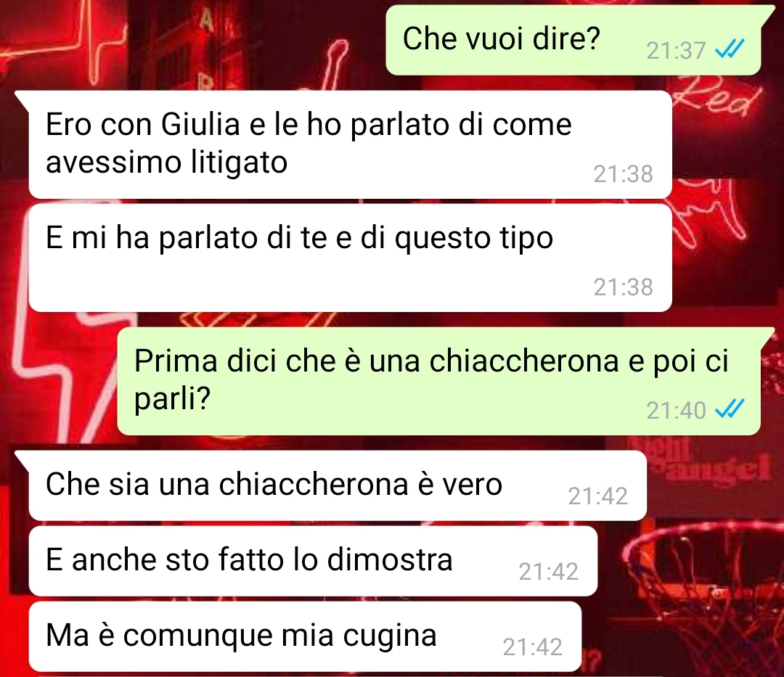
Task: Tap the read receipt ticks beside 21:40
Action: (730, 409)
